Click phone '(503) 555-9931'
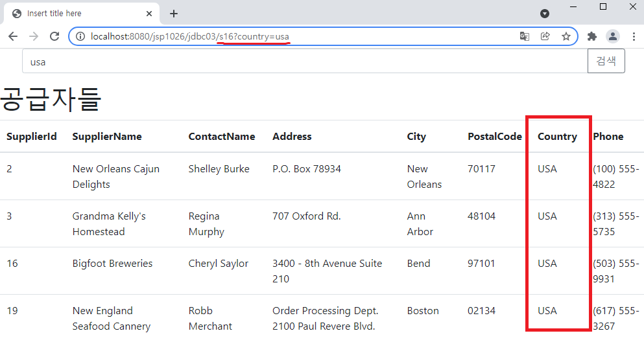Image resolution: width=644 pixels, height=353 pixels. [x=616, y=271]
